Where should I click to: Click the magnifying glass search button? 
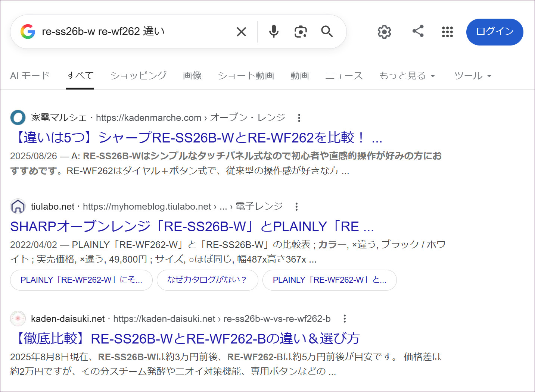[x=327, y=32]
